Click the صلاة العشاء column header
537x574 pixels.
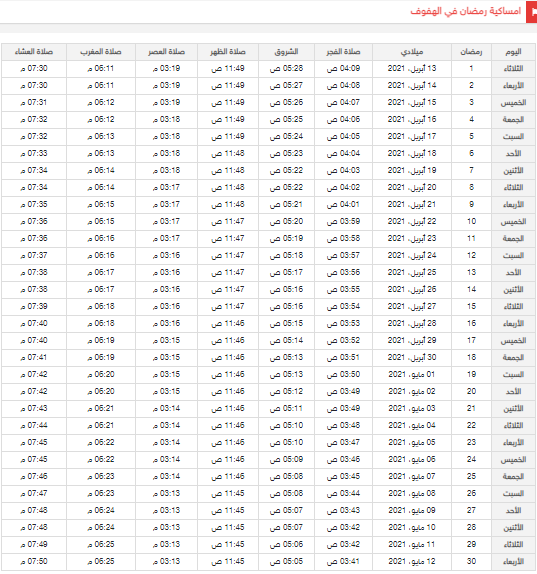coord(34,52)
